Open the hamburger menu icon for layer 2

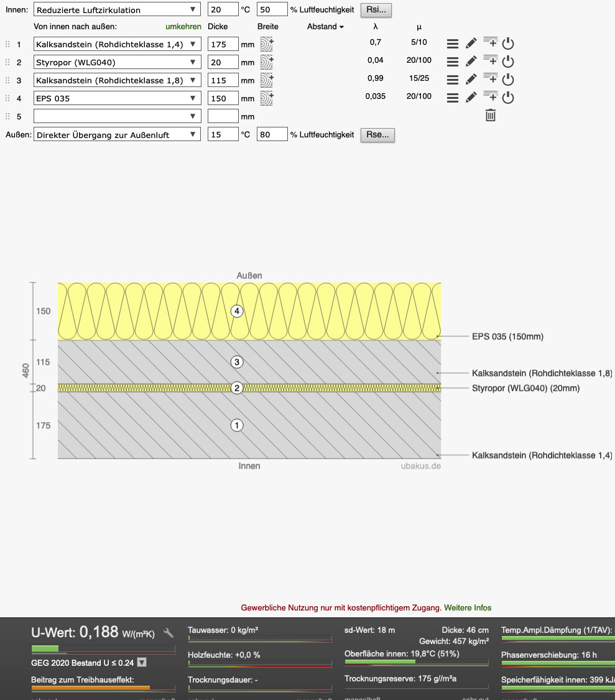tap(453, 62)
